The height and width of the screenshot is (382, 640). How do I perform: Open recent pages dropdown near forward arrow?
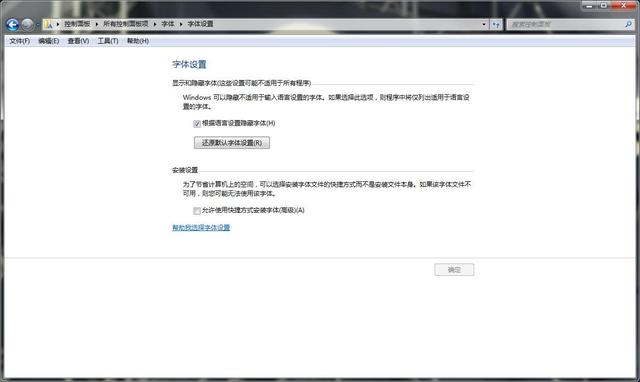(x=38, y=25)
